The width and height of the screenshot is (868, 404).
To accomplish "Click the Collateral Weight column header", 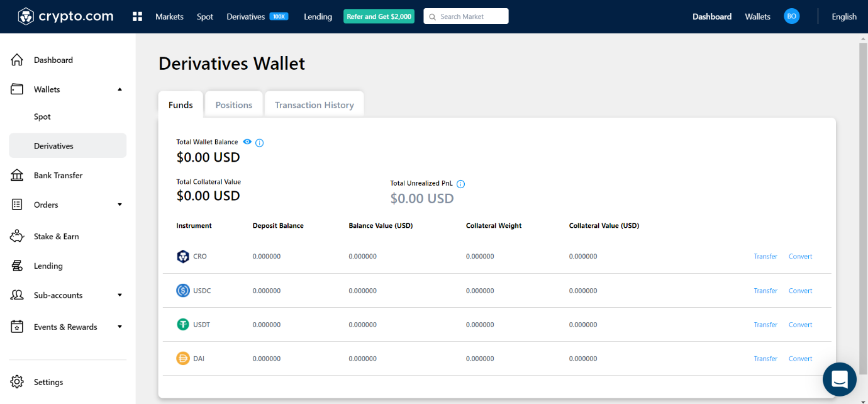I will (x=494, y=225).
